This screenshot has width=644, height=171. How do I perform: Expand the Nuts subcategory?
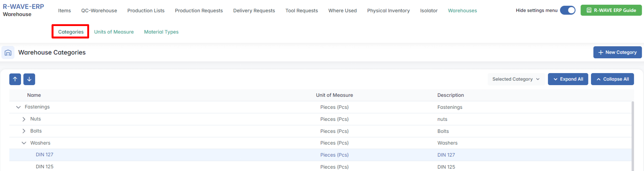[x=24, y=119]
